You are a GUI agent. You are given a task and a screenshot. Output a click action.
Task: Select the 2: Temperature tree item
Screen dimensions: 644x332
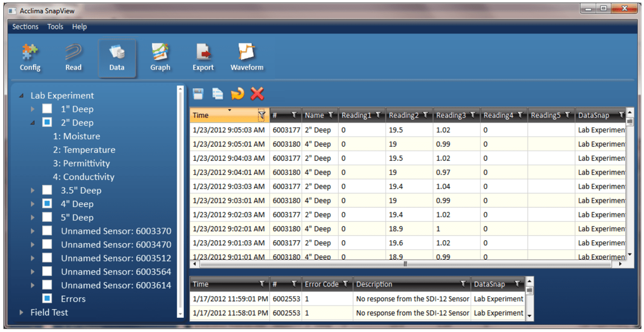point(84,150)
